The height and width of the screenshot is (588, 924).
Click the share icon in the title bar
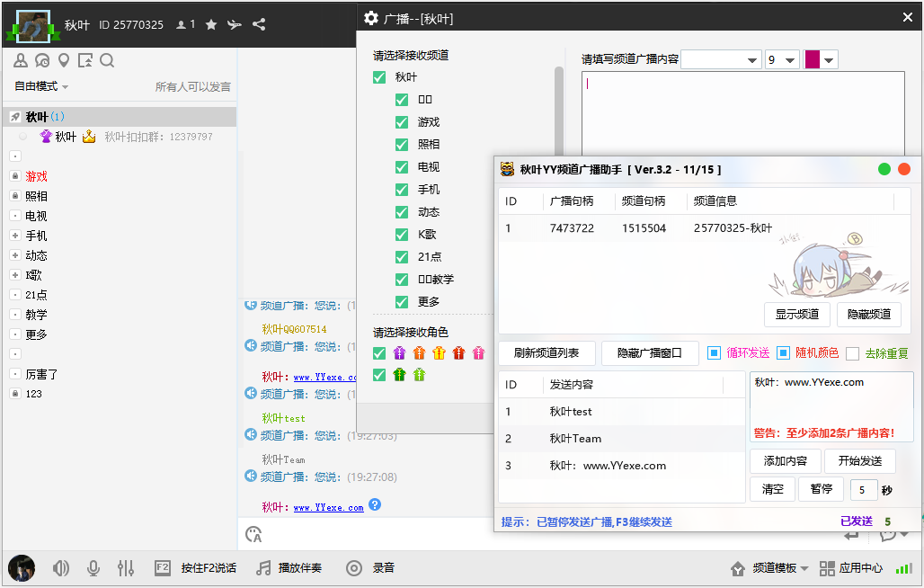click(x=259, y=24)
